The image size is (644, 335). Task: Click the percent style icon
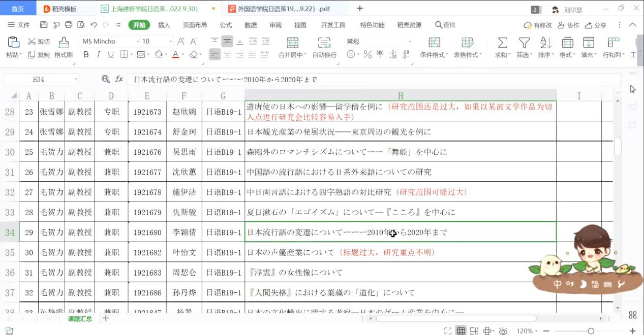coord(367,54)
